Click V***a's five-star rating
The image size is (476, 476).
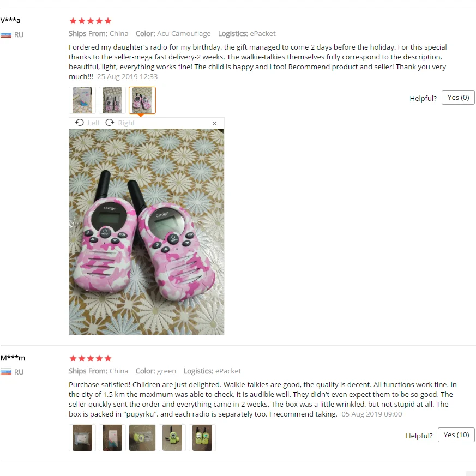(x=91, y=21)
